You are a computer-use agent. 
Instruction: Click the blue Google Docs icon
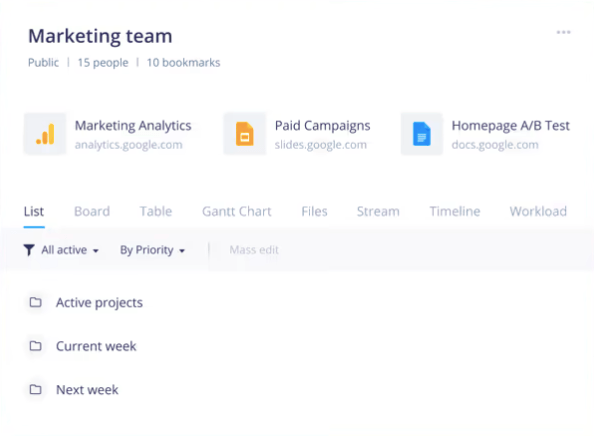click(x=422, y=134)
